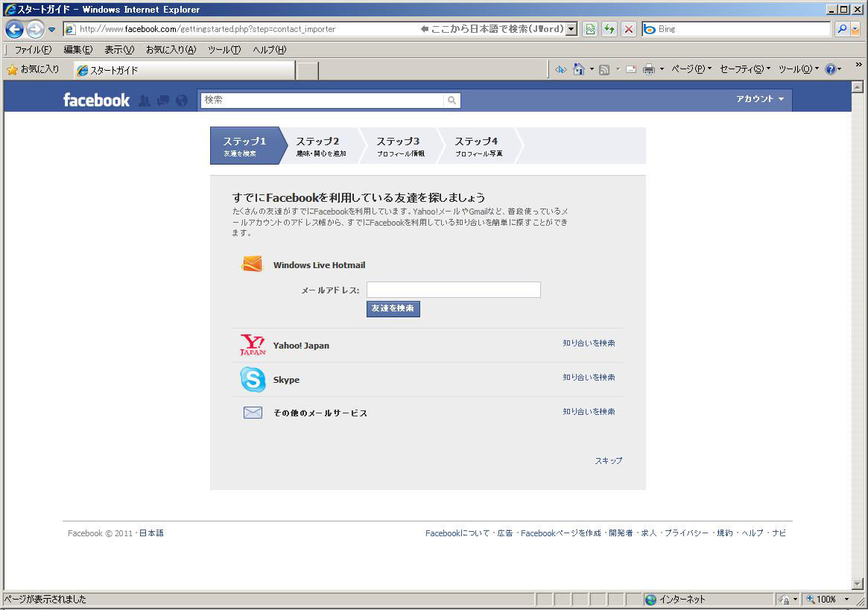
Task: Click the Skype logo icon
Action: 253,380
